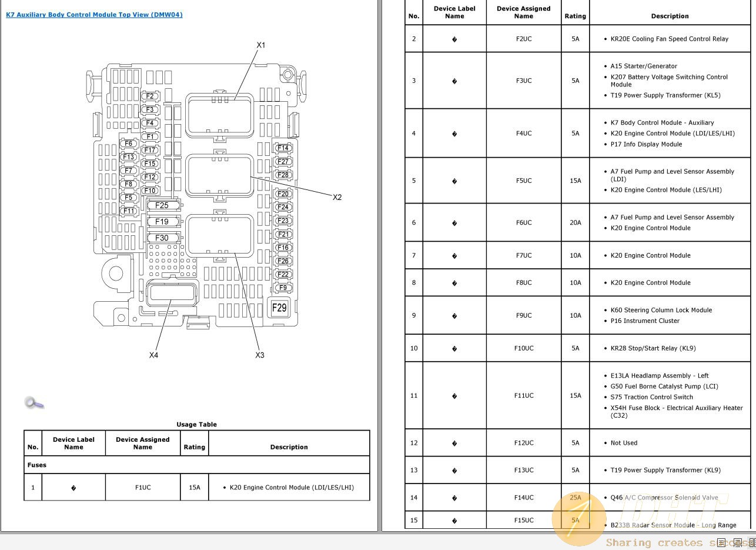Click the F11 fuse label in diagram
Screen dimensions: 756x550
pos(129,211)
